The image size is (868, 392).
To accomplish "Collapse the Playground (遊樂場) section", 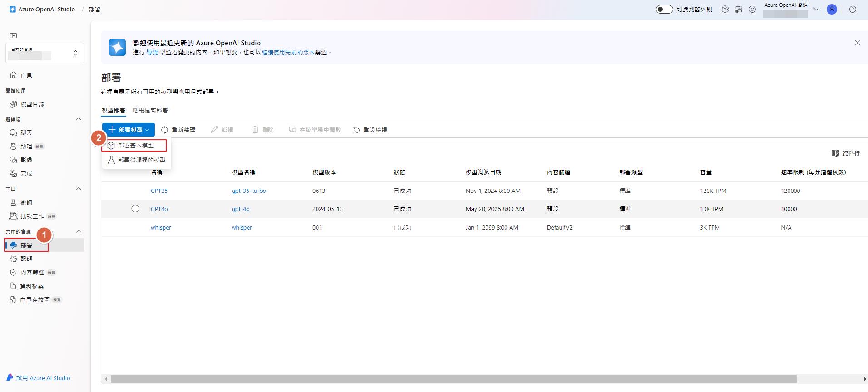I will 79,119.
